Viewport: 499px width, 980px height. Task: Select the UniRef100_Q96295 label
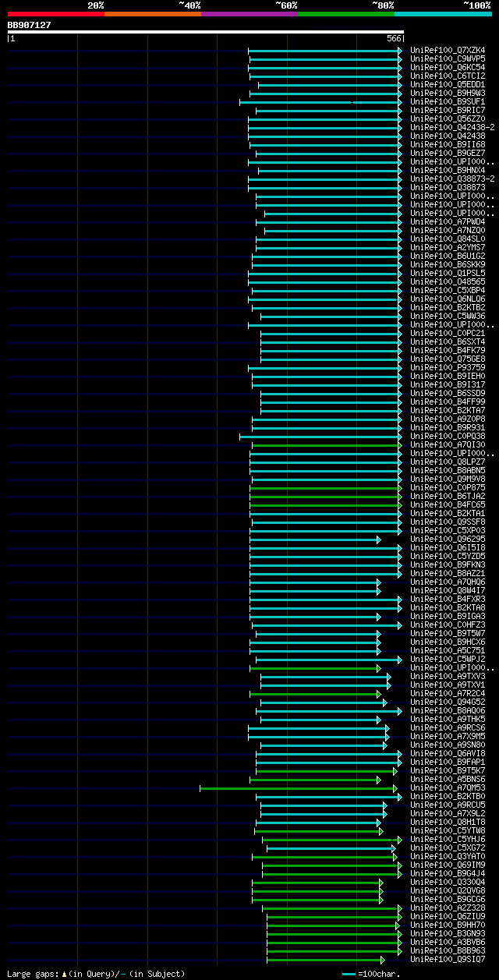(448, 540)
